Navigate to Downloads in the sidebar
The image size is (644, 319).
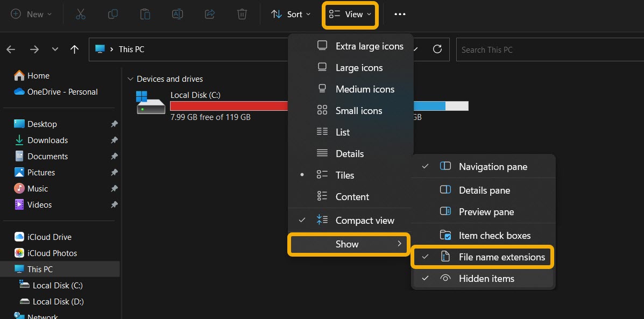(47, 140)
